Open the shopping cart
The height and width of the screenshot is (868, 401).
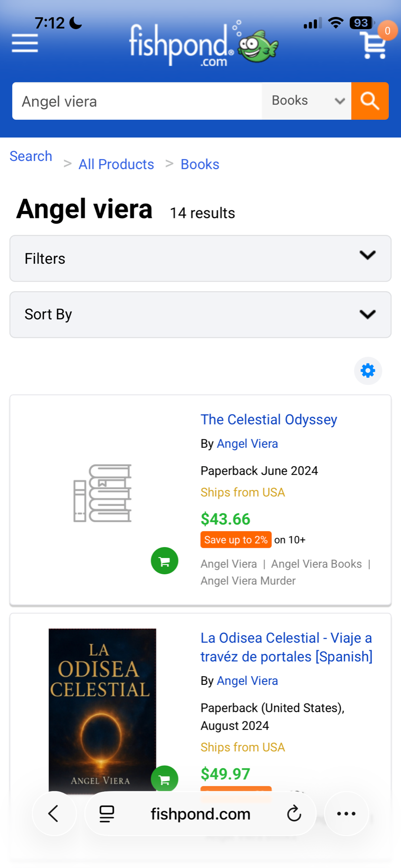point(374,44)
